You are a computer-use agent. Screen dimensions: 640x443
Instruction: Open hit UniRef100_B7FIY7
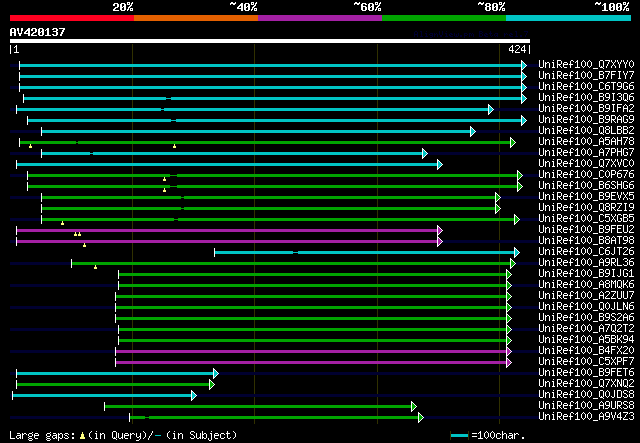click(x=586, y=76)
